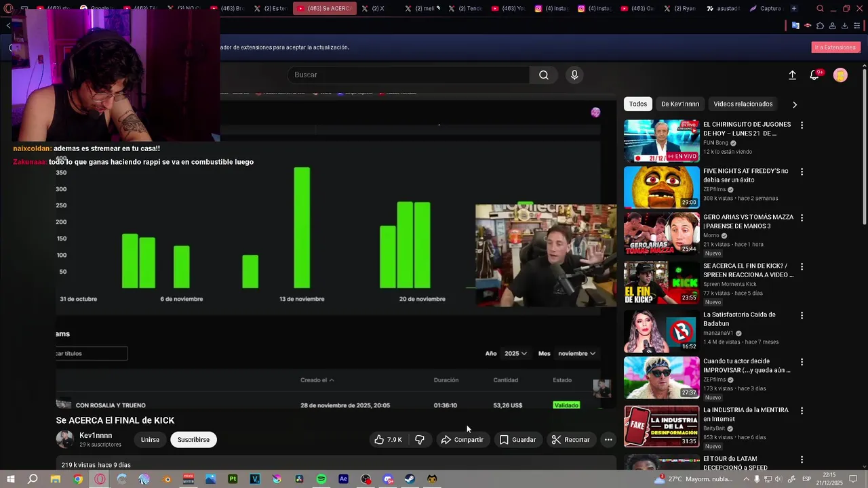Select the De Kev1nnnn filter chip

click(680, 104)
